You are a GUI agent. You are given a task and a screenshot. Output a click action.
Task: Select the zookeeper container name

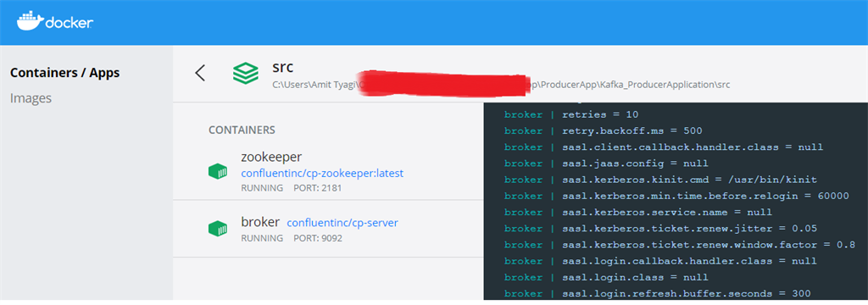pyautogui.click(x=270, y=157)
